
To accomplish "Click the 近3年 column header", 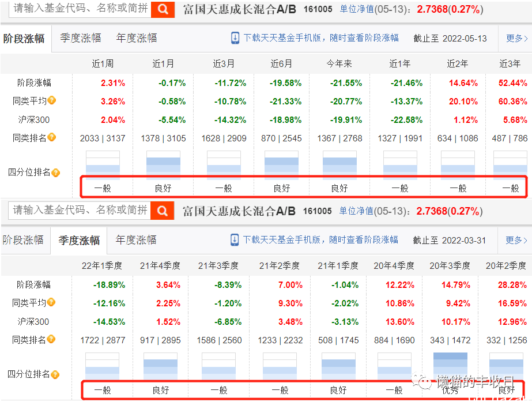I will [x=510, y=64].
